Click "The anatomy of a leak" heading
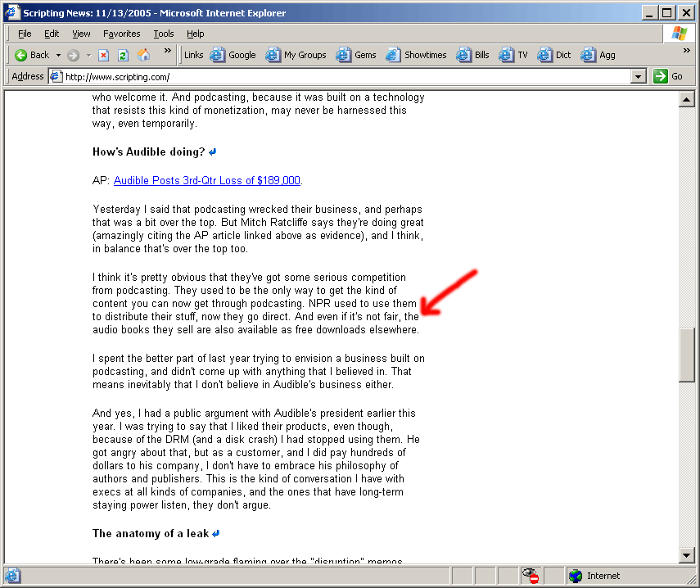Image resolution: width=700 pixels, height=588 pixels. 151,533
